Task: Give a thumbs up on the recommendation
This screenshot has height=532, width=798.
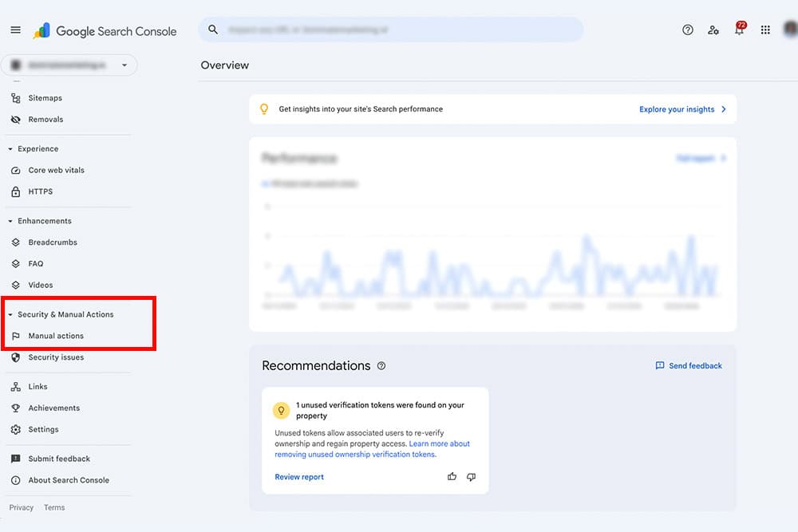Action: [452, 476]
